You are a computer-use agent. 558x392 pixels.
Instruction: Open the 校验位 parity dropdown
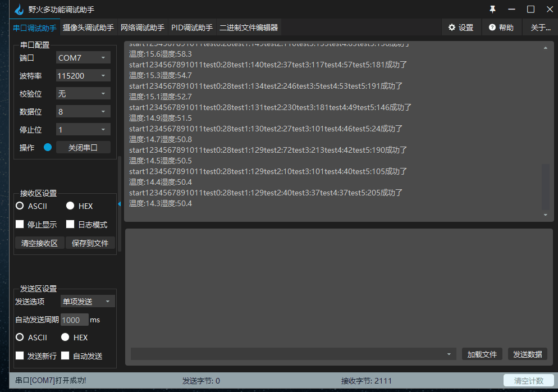point(83,94)
